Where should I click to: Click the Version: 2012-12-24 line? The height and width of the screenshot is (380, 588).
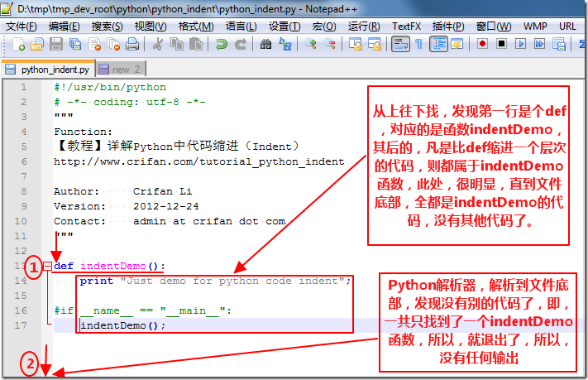[127, 206]
